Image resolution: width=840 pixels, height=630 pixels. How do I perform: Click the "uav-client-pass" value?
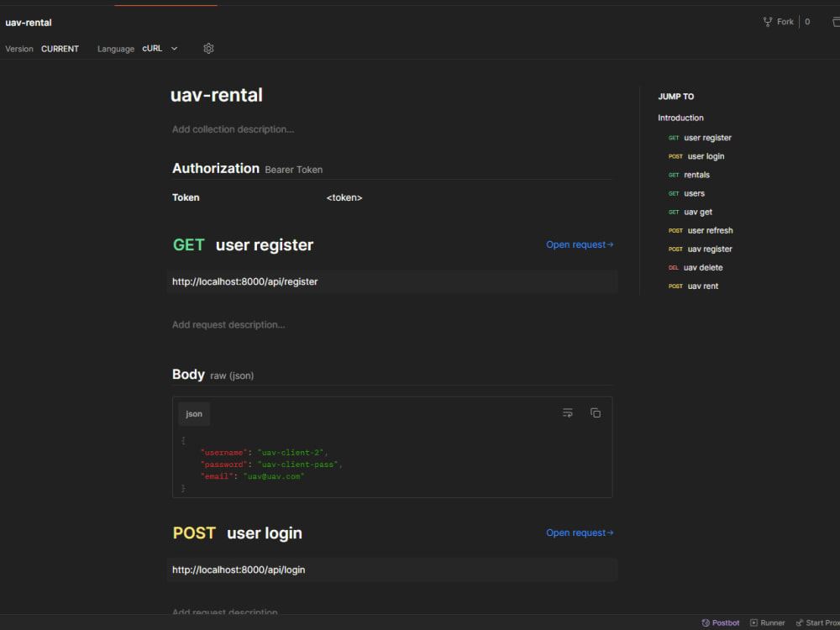298,465
